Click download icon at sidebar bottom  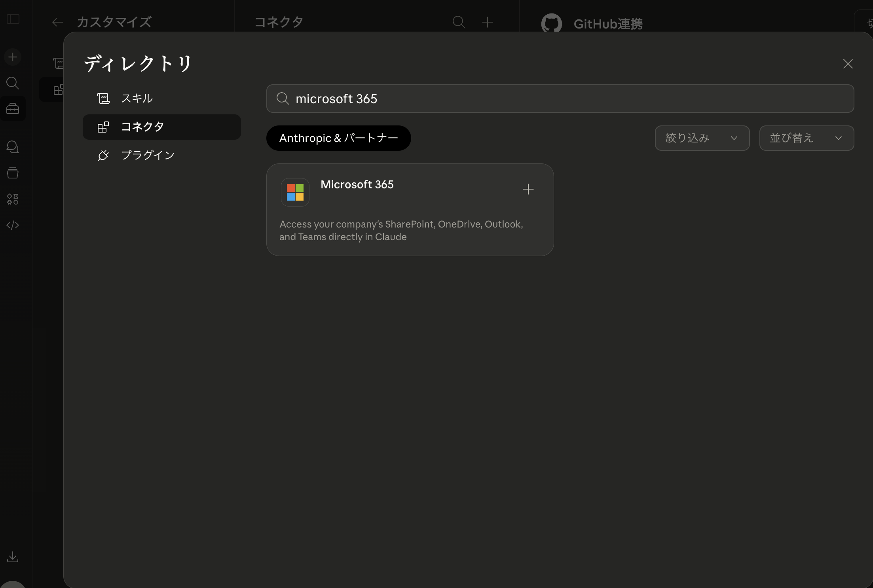13,557
